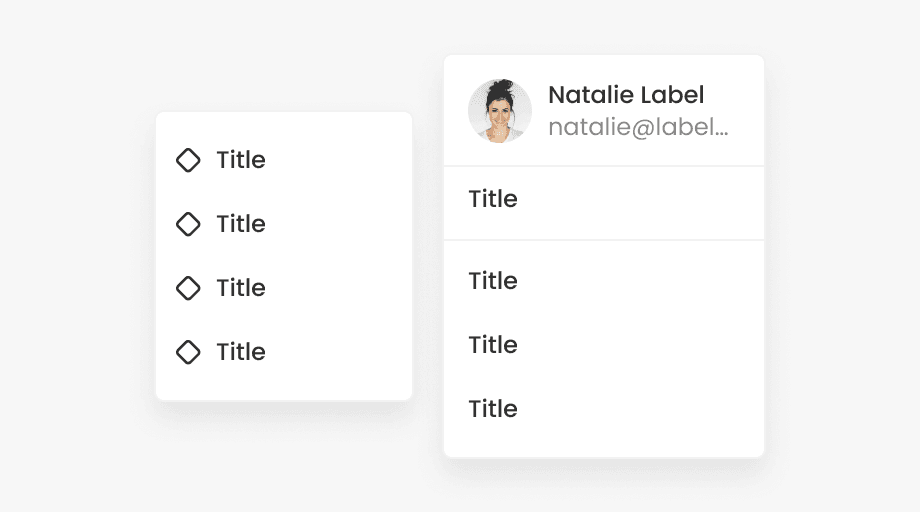The width and height of the screenshot is (920, 512).
Task: Select the Title between the two dividers
Action: (x=493, y=199)
